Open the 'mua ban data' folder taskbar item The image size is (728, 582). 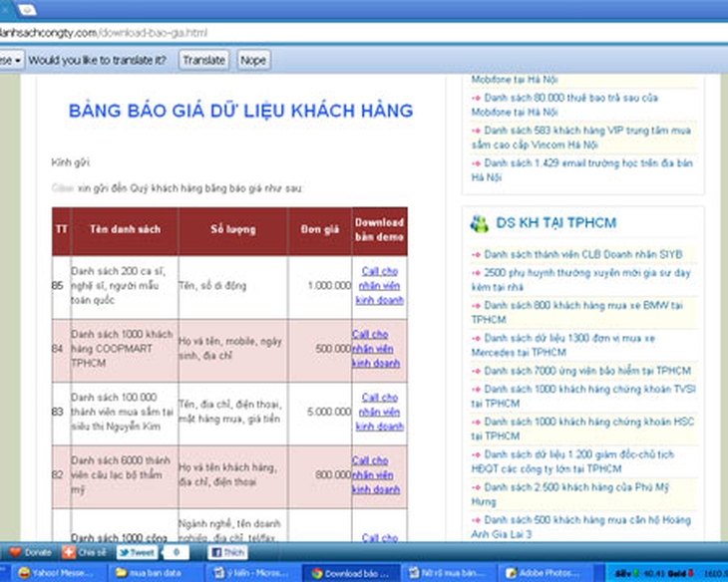(x=155, y=573)
